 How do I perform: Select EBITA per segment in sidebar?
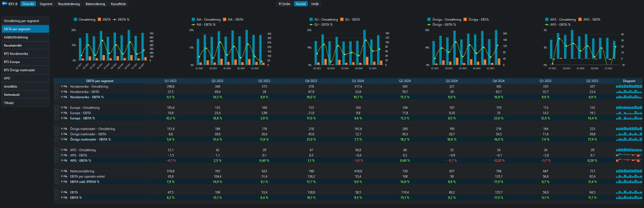(x=25, y=28)
